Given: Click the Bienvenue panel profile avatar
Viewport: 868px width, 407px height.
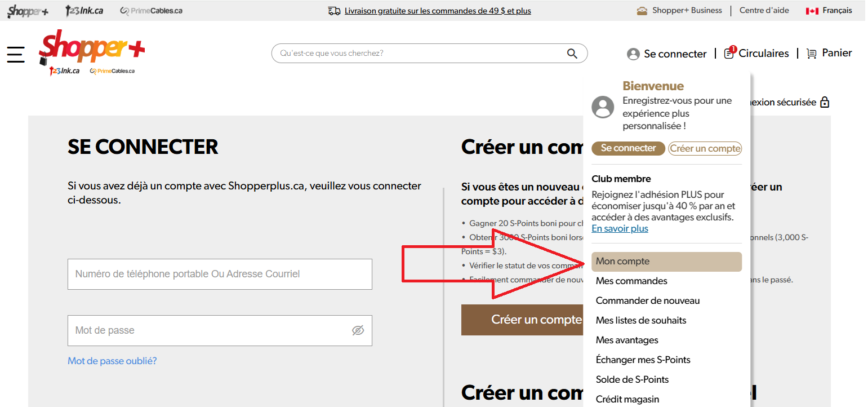Looking at the screenshot, I should [603, 107].
